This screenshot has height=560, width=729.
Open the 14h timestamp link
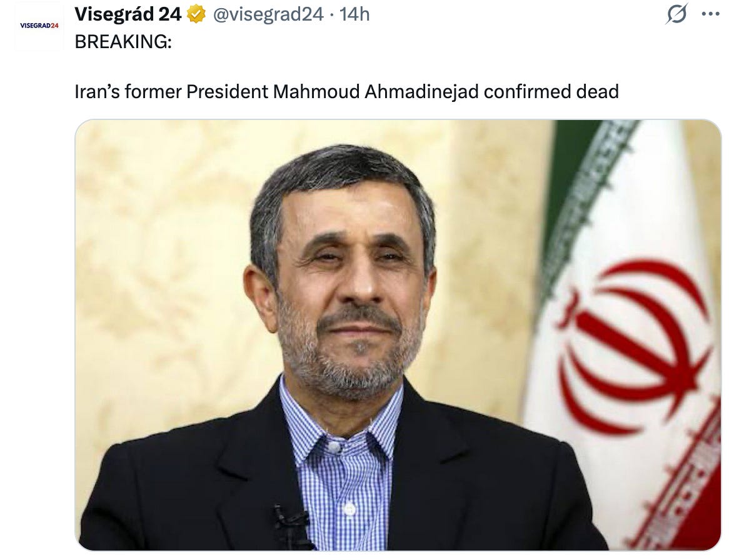pyautogui.click(x=354, y=14)
